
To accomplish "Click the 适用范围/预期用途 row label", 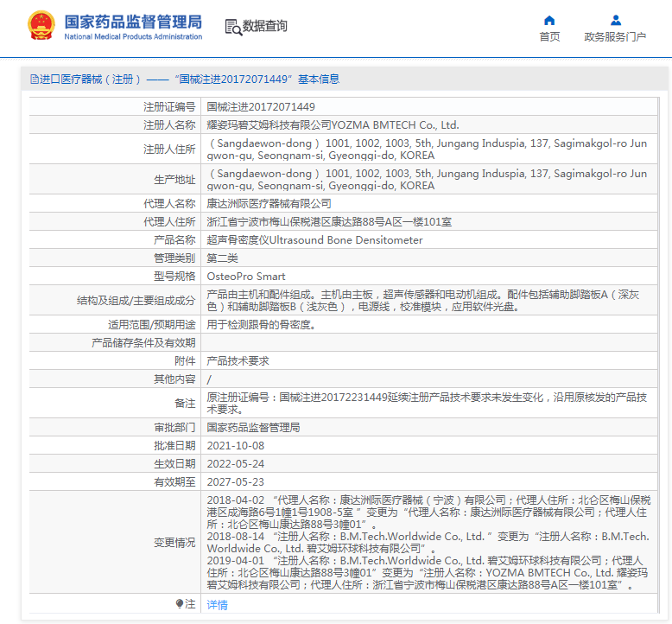I will 152,325.
